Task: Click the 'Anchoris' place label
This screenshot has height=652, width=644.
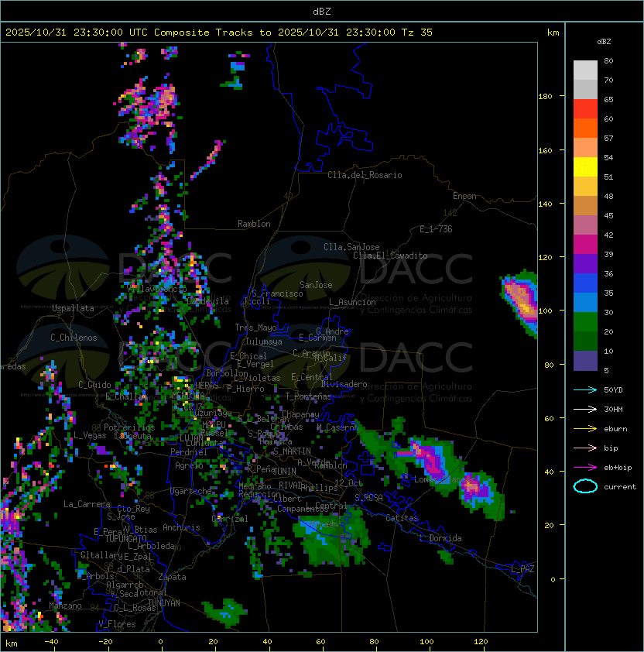Action: (x=181, y=527)
